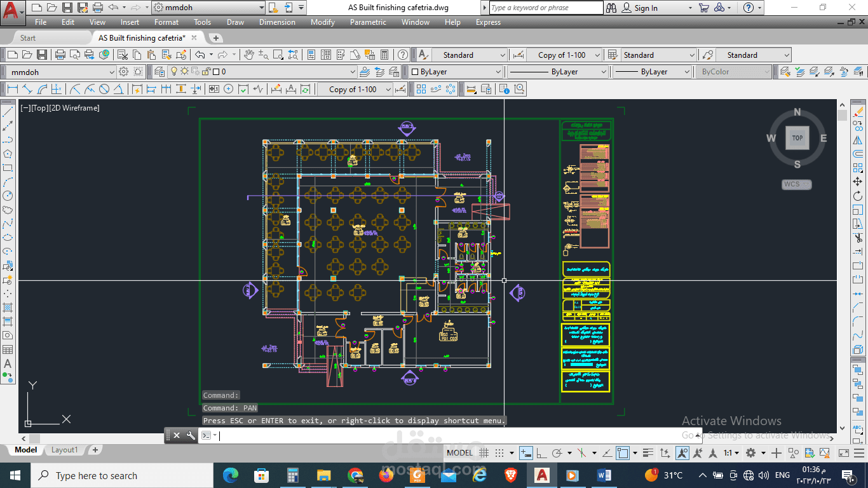Expand the mmdoh workspace dropdown
This screenshot has height=488, width=868.
click(x=209, y=8)
